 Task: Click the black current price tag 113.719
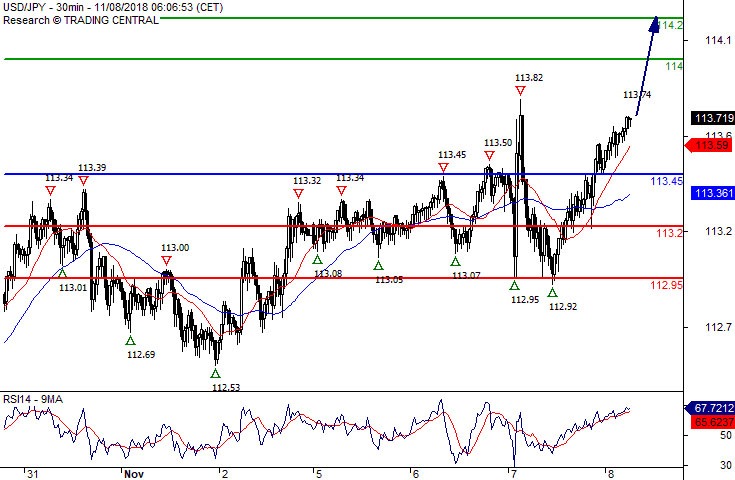click(x=712, y=118)
